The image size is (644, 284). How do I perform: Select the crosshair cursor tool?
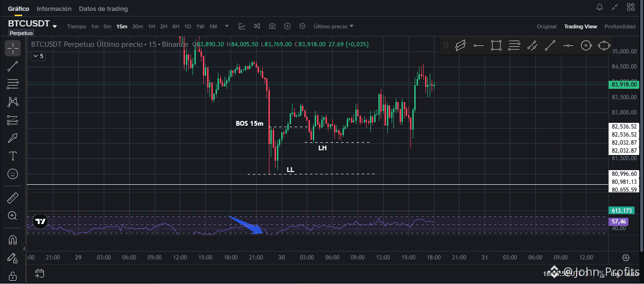13,48
